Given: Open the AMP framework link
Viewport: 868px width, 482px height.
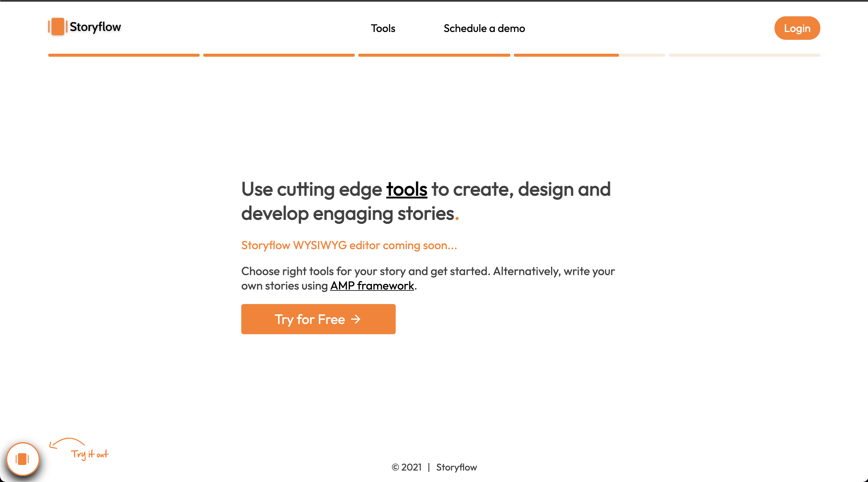Looking at the screenshot, I should pos(372,286).
